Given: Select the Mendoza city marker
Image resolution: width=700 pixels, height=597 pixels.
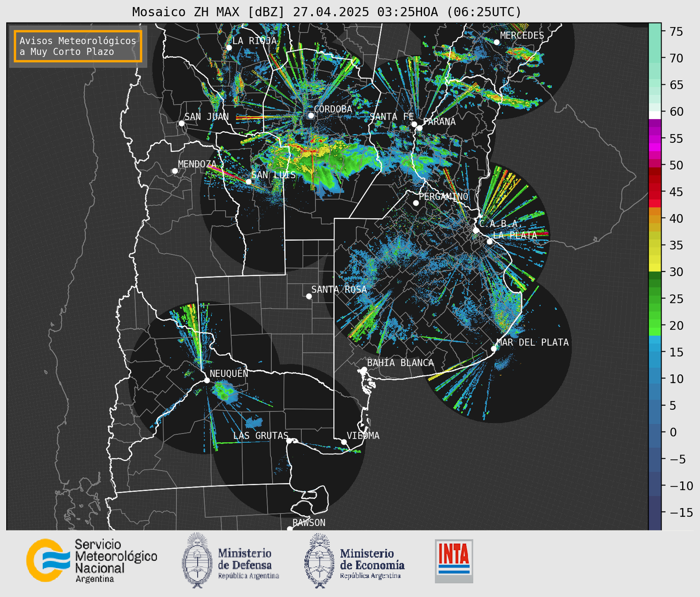Looking at the screenshot, I should [175, 171].
